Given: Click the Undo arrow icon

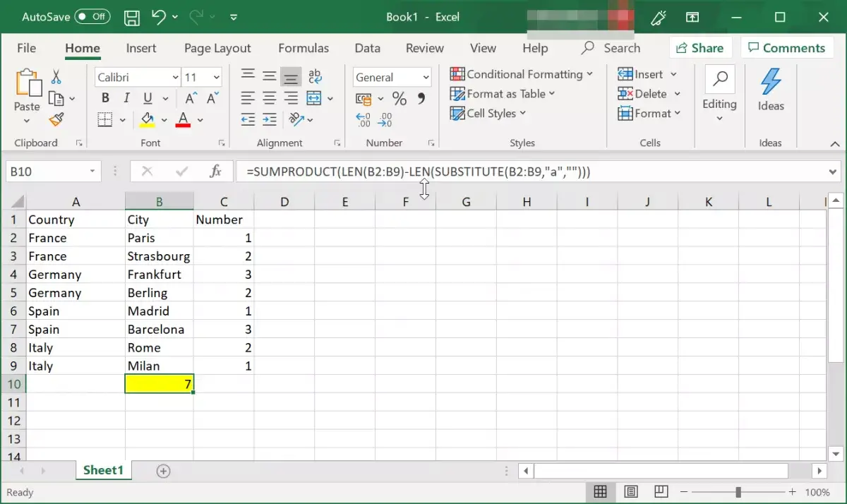Looking at the screenshot, I should (158, 16).
